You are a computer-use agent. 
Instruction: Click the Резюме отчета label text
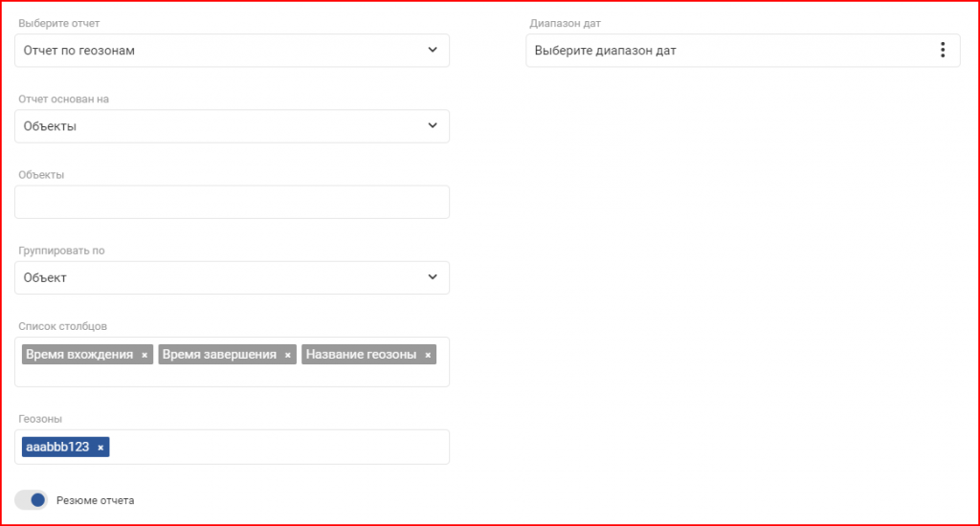pyautogui.click(x=95, y=500)
